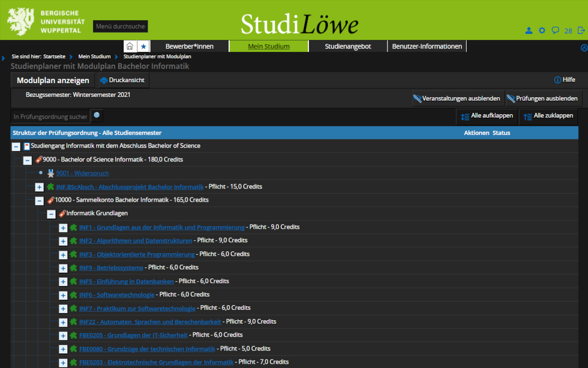588x368 pixels.
Task: Click Studienplaner mit Modulplan breadcrumb
Action: tap(157, 57)
